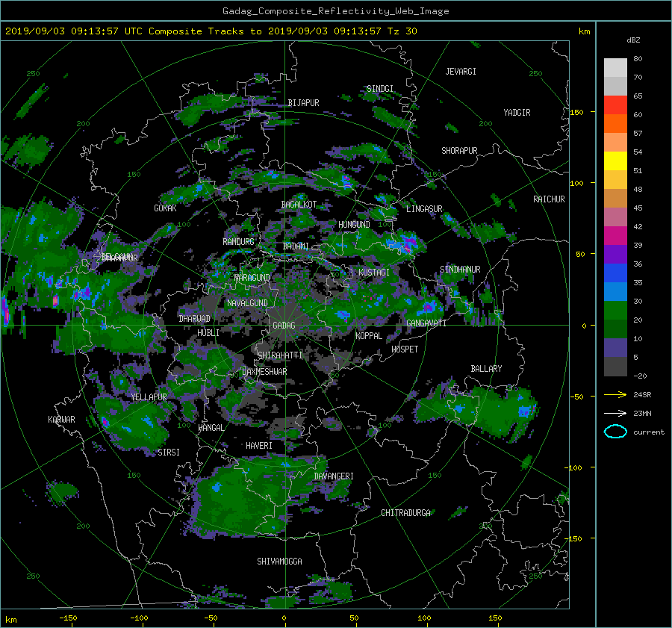The image size is (672, 628).
Task: Click the SINDHANUR city label
Action: click(460, 270)
